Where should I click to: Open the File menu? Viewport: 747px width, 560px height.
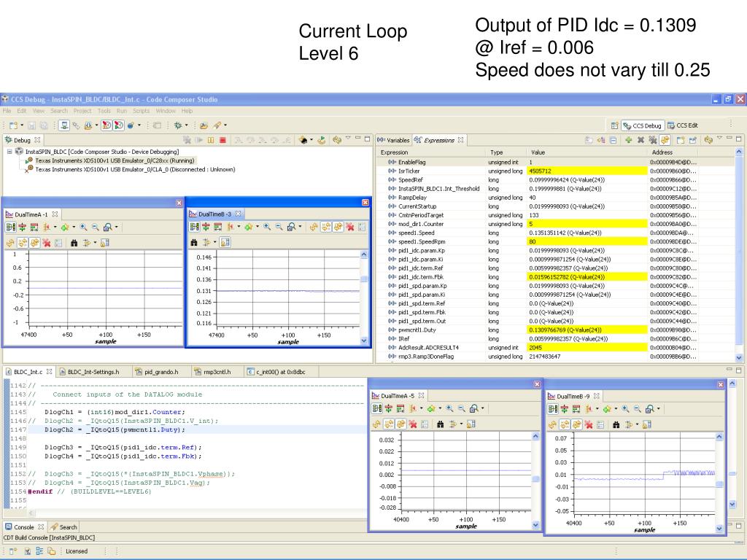point(7,111)
